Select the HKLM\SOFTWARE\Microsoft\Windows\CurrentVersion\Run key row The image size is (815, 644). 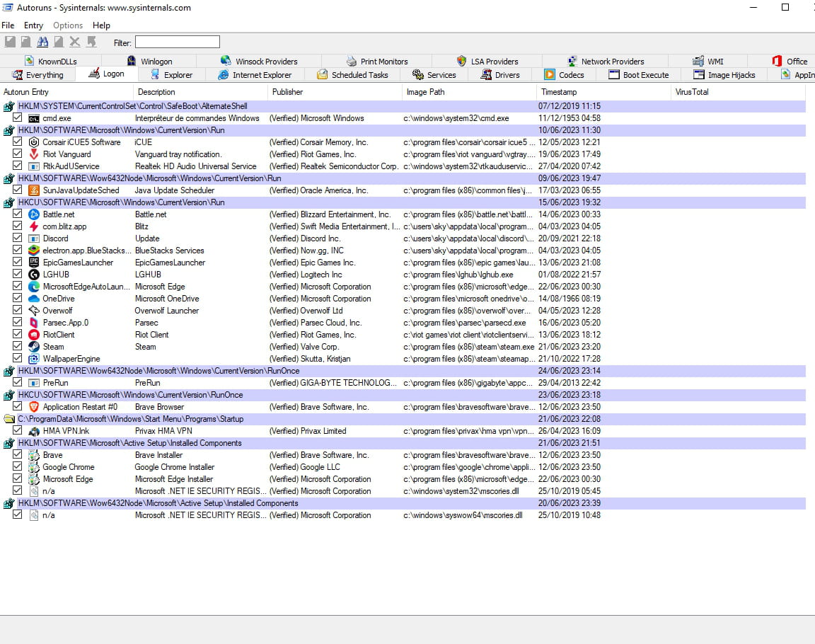coord(403,130)
